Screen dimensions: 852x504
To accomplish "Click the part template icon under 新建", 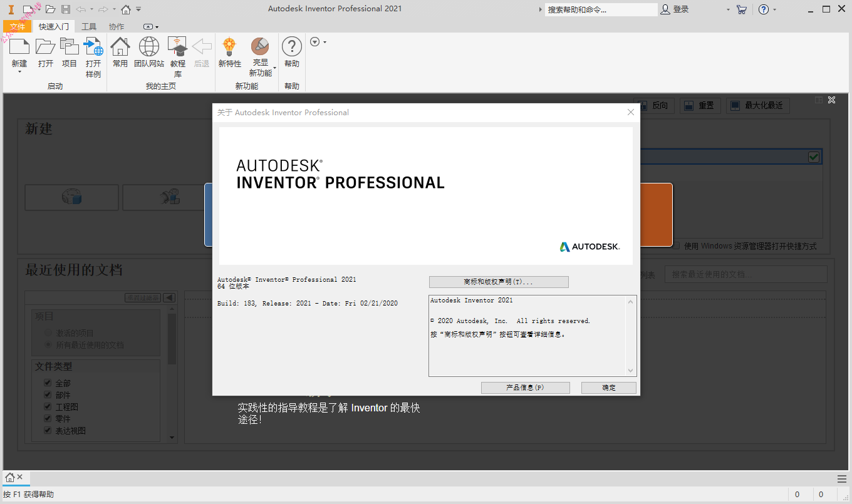I will pos(72,197).
